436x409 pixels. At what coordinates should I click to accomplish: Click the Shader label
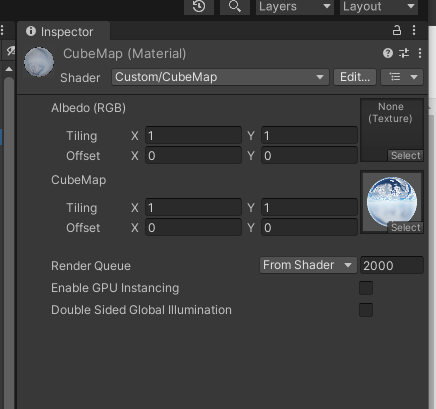(x=80, y=78)
